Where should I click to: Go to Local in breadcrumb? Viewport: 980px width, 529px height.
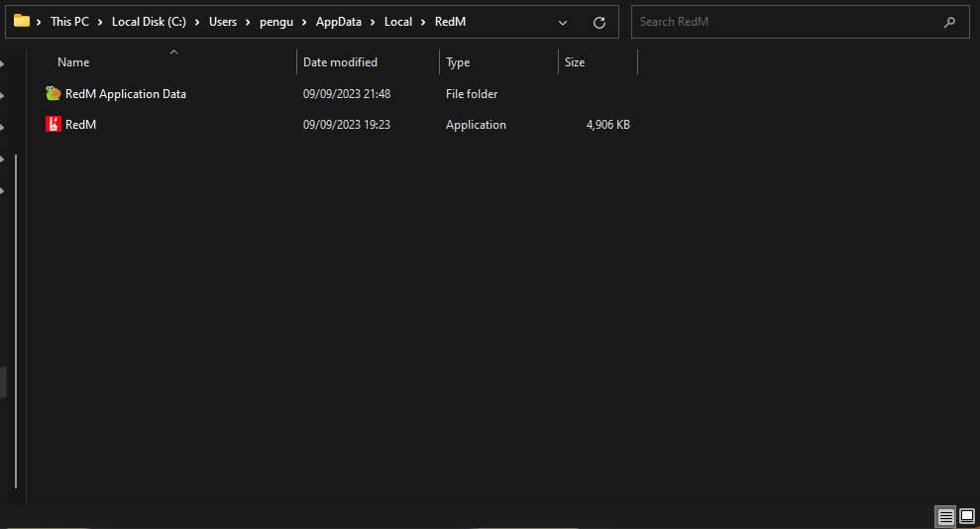(398, 22)
